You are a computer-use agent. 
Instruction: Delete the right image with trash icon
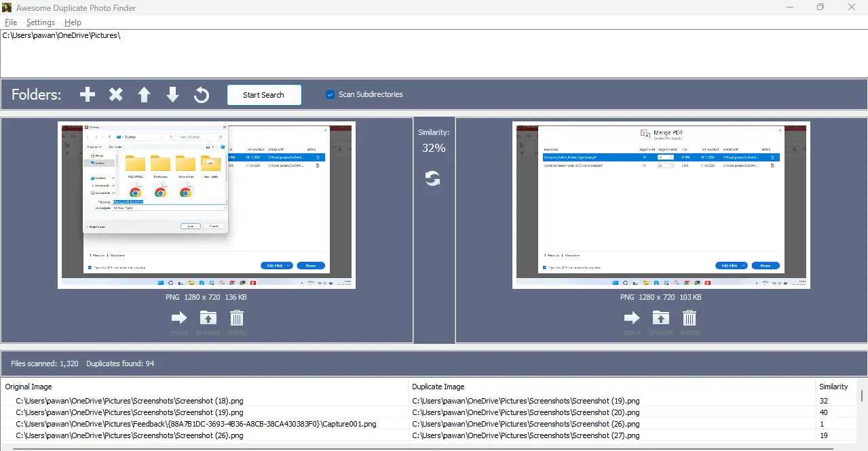(x=690, y=317)
